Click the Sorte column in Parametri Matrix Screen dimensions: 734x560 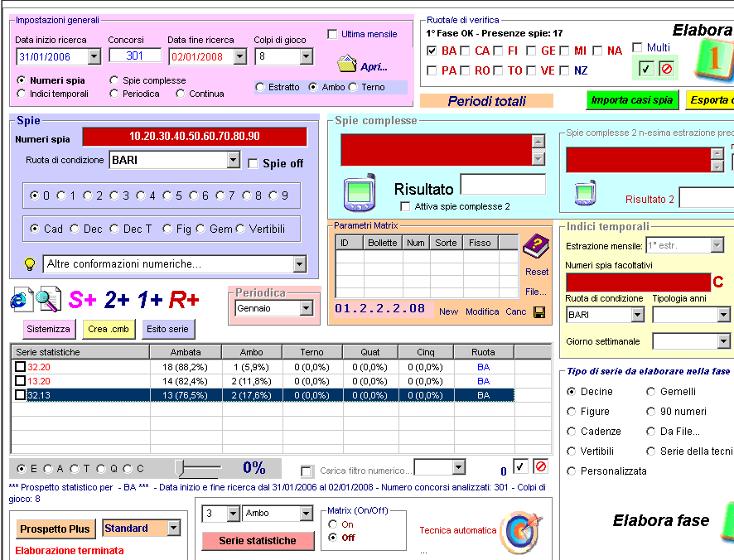[446, 243]
